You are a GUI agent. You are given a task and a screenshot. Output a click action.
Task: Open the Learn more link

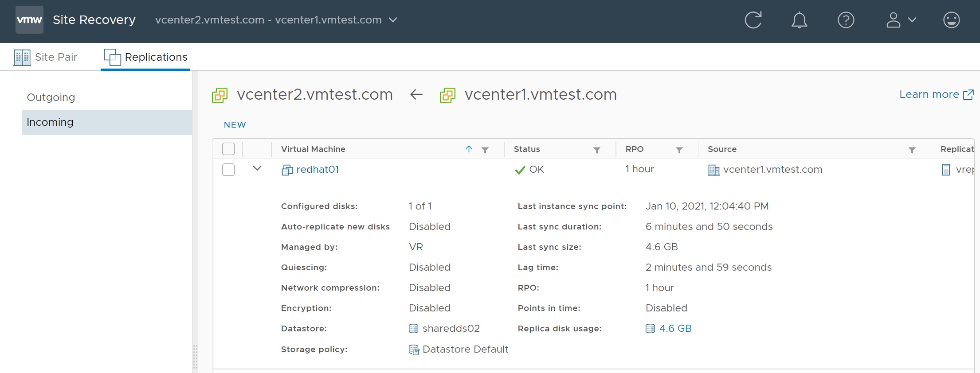936,94
